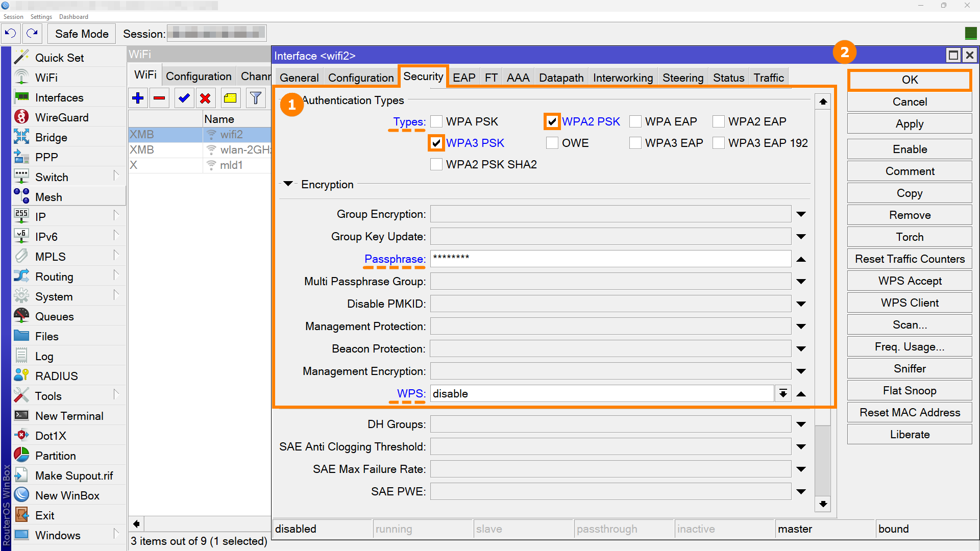Expand the Group Encryption field arrow
Image resolution: width=980 pixels, height=551 pixels.
801,214
